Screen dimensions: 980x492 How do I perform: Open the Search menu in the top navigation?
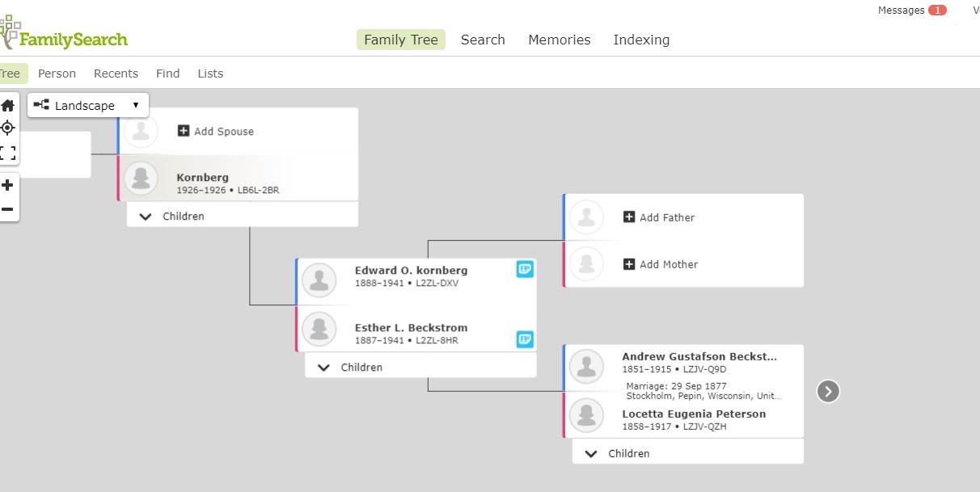483,40
